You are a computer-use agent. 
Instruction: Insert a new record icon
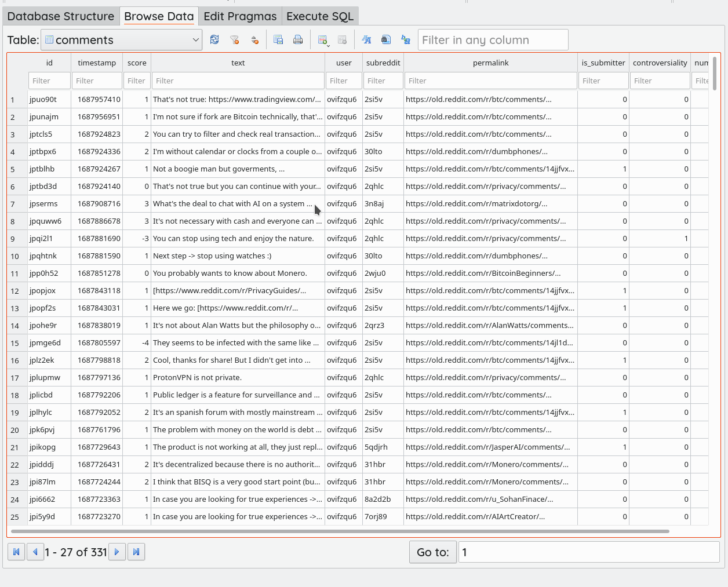[323, 40]
